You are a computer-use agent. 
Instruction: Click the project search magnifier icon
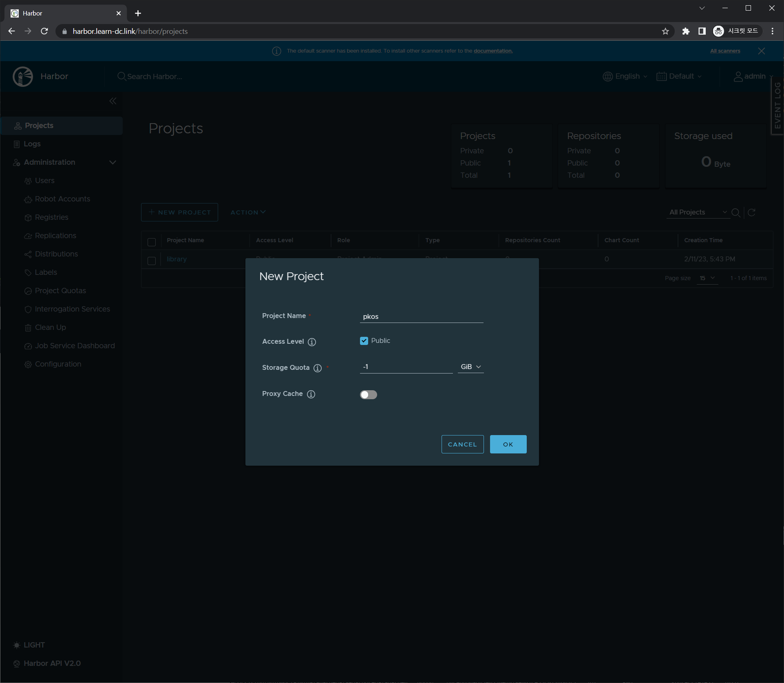tap(736, 212)
